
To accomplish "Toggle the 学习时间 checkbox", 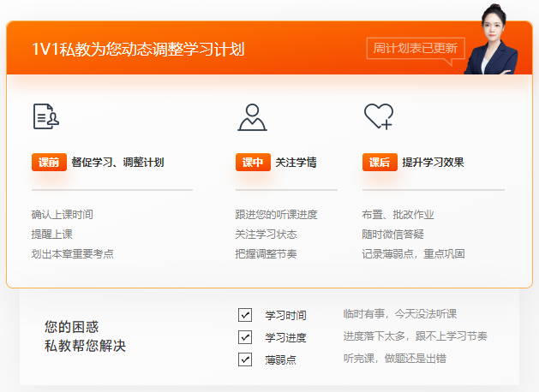I will [x=245, y=314].
